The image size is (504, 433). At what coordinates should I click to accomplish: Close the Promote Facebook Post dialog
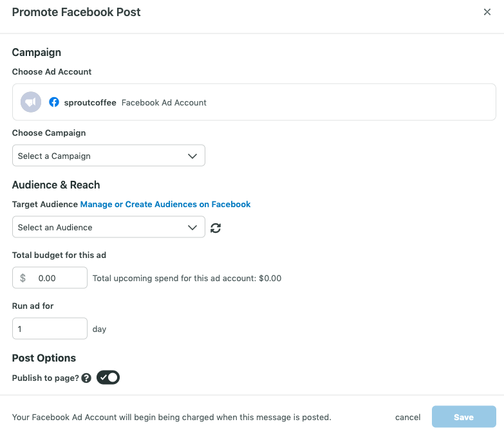[487, 12]
